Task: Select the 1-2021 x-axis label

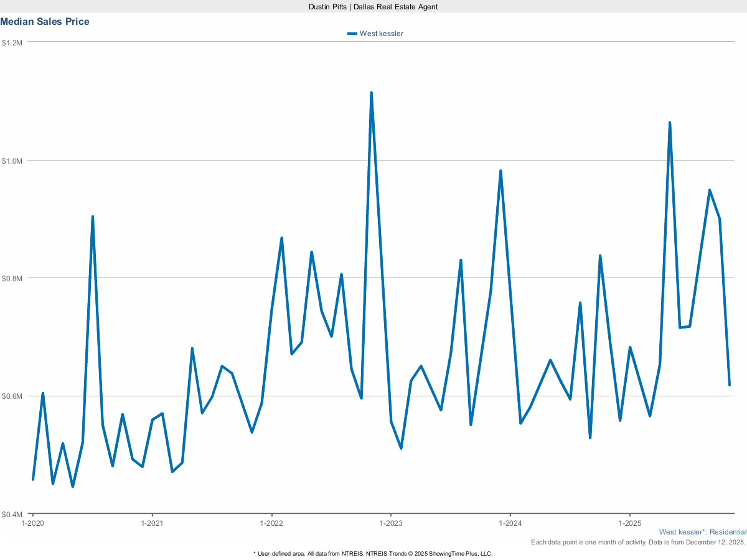Action: pos(151,523)
